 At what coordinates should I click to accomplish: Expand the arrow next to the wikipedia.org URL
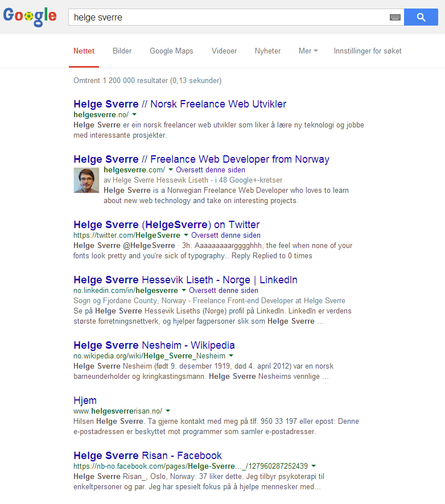231,356
